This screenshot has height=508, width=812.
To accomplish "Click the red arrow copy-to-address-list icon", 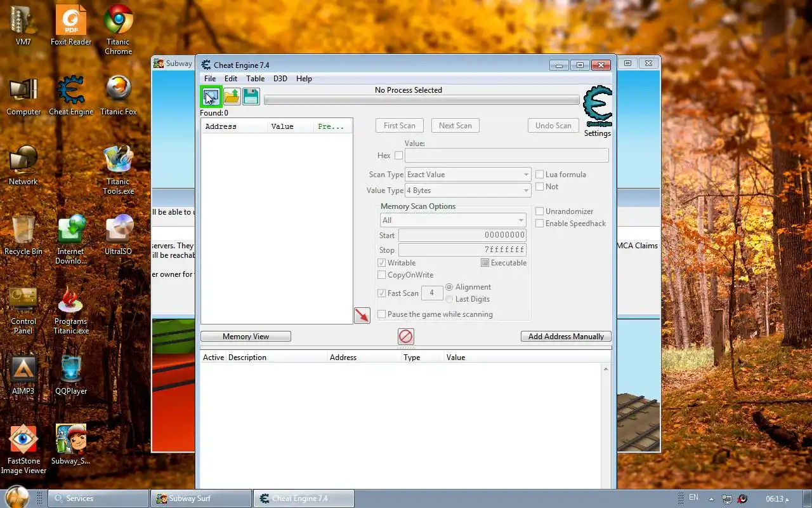I will [362, 315].
